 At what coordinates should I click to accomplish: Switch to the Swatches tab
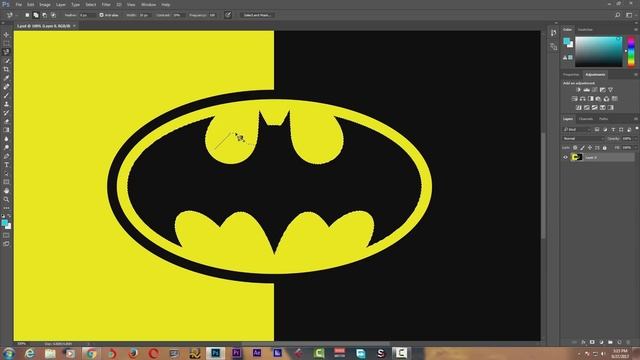coord(585,30)
